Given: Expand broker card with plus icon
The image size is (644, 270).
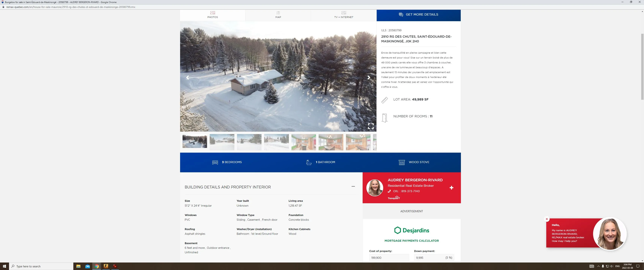Looking at the screenshot, I should coord(452,188).
